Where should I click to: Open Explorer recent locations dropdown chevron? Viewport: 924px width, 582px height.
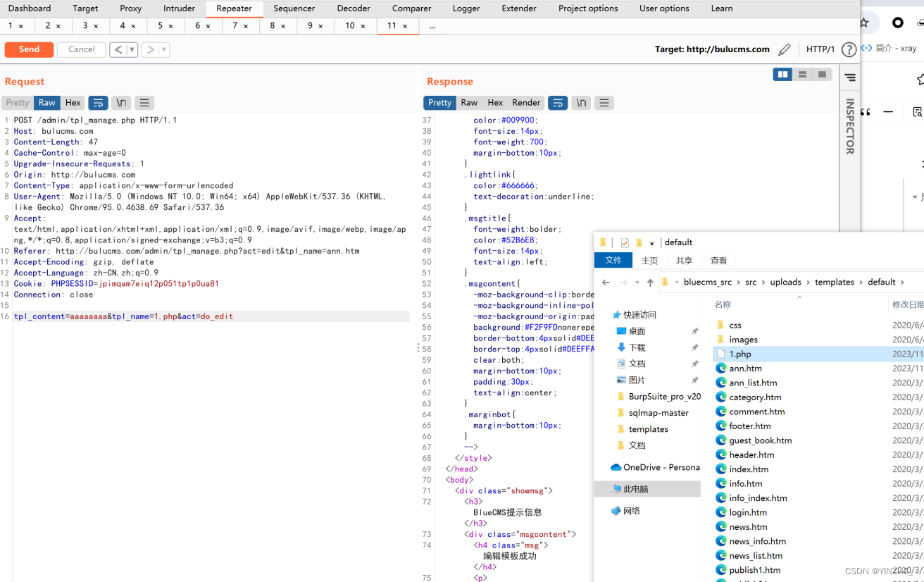637,283
